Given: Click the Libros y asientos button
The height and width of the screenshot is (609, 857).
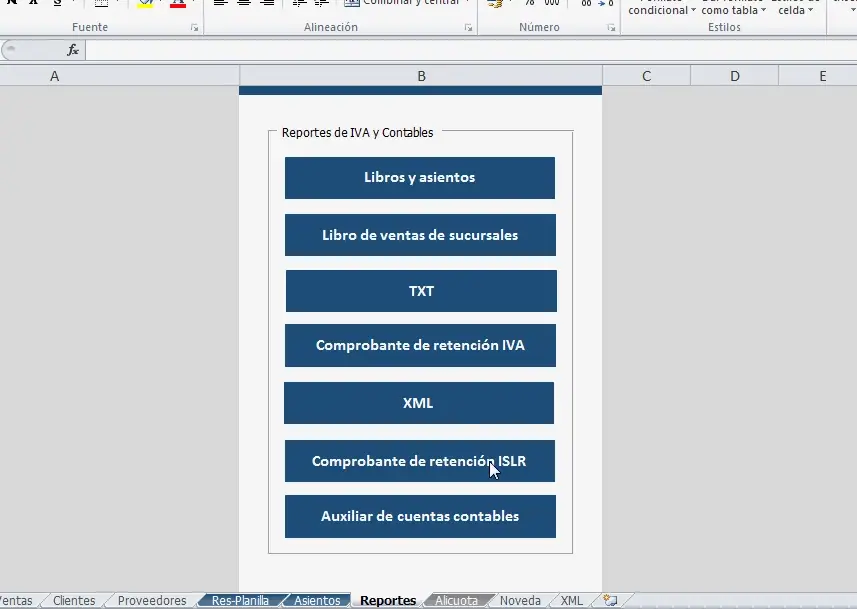Looking at the screenshot, I should point(420,178).
